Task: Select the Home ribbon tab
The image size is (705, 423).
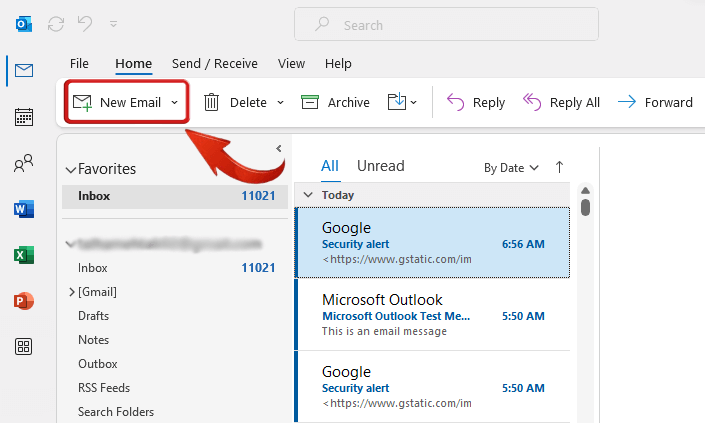Action: pos(134,63)
